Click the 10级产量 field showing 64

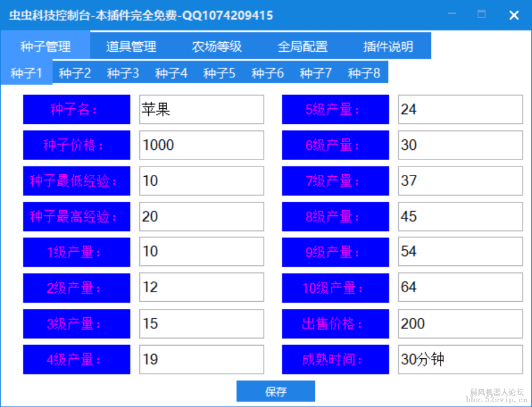[x=460, y=288]
